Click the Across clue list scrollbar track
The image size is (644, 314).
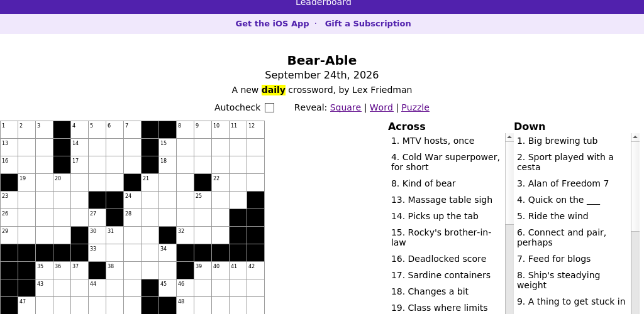pos(509,269)
